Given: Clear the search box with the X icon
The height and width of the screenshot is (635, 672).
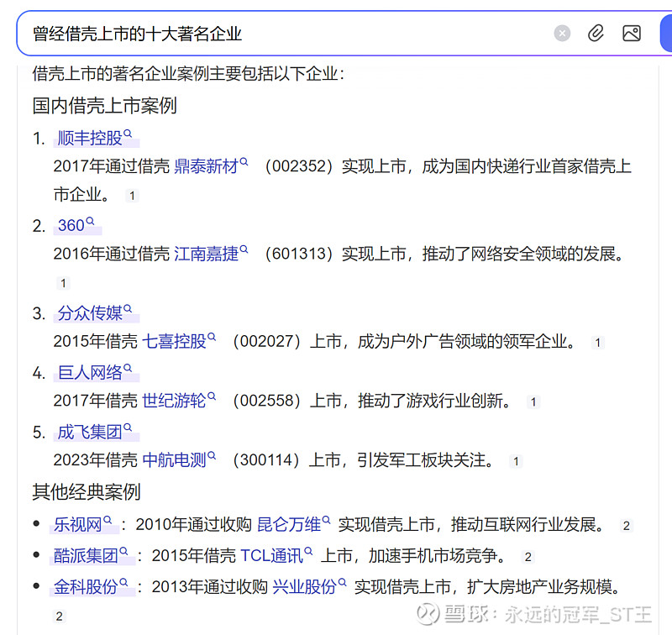Looking at the screenshot, I should tap(562, 33).
